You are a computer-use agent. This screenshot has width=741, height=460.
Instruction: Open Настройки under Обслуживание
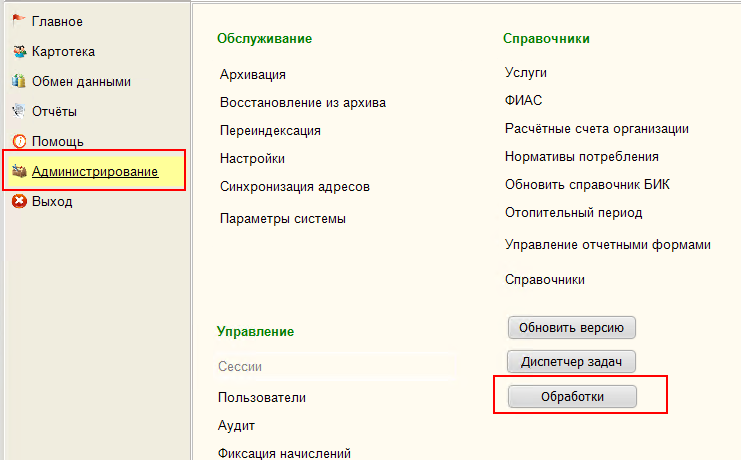pos(252,158)
